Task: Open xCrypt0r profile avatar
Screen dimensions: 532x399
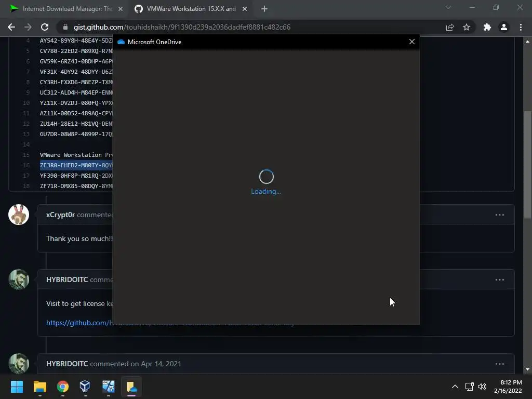Action: 19,215
